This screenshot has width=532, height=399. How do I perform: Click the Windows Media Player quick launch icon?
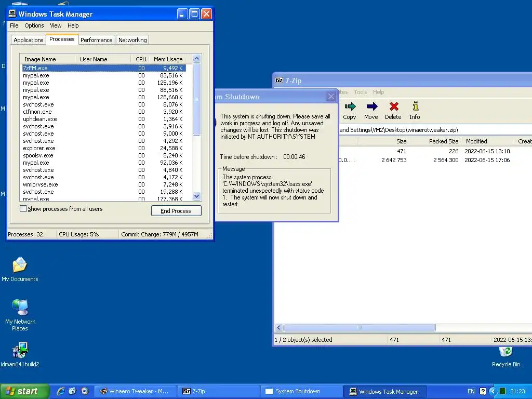(84, 391)
